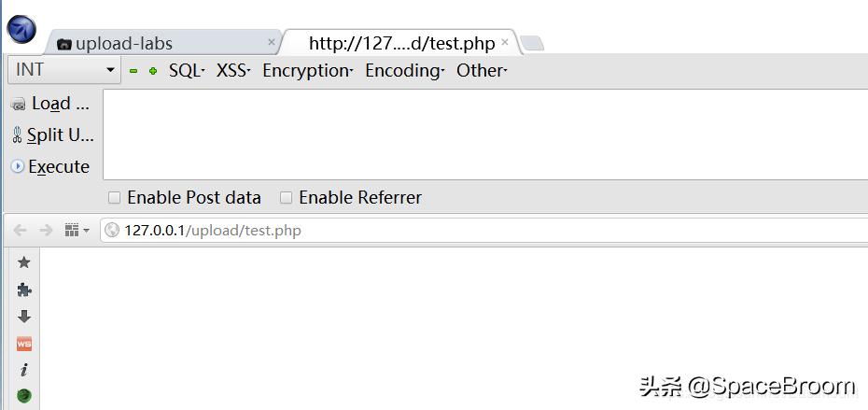Click the minus (remove) icon in HackBar
The image size is (868, 410).
(133, 71)
